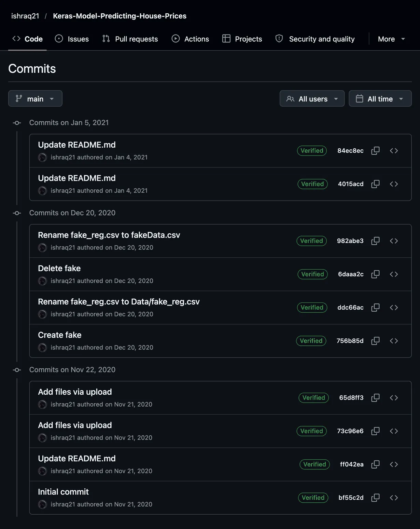The image size is (420, 529).
Task: Open the Issues tab
Action: click(x=72, y=39)
